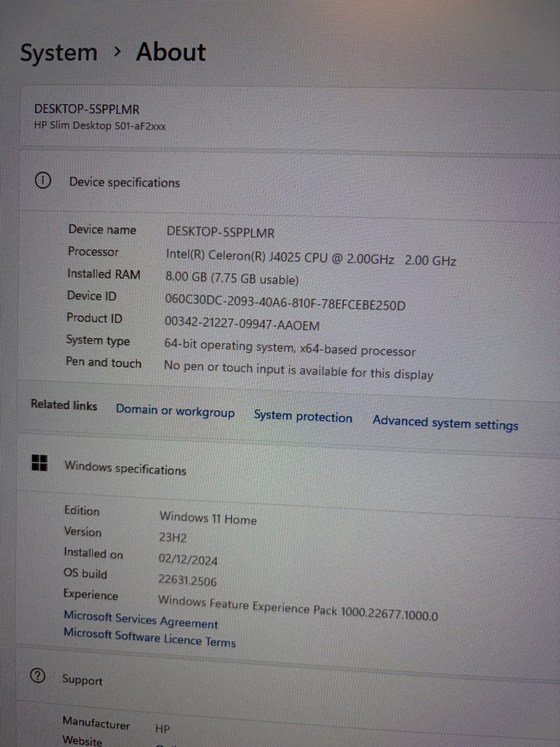The width and height of the screenshot is (560, 747).
Task: Click the Processor label
Action: (93, 252)
